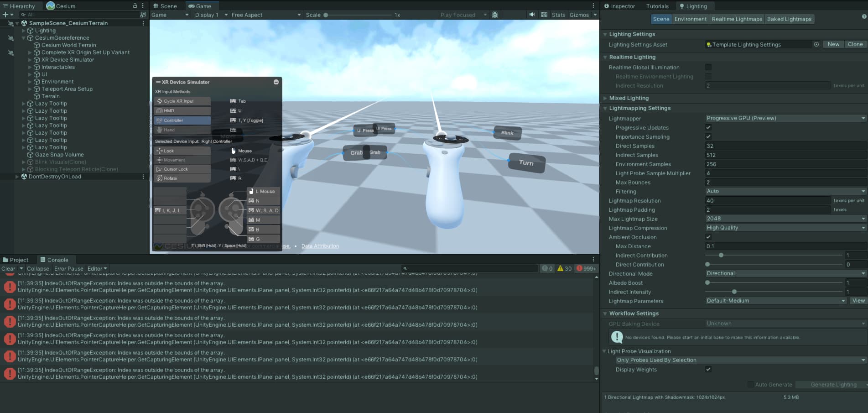Viewport: 868px width, 413px height.
Task: Click the Console search field
Action: 470,269
